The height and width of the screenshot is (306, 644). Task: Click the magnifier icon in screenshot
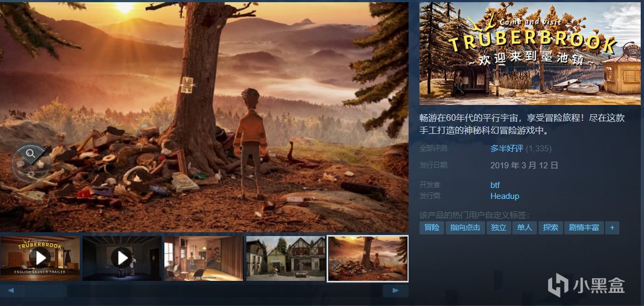point(31,154)
